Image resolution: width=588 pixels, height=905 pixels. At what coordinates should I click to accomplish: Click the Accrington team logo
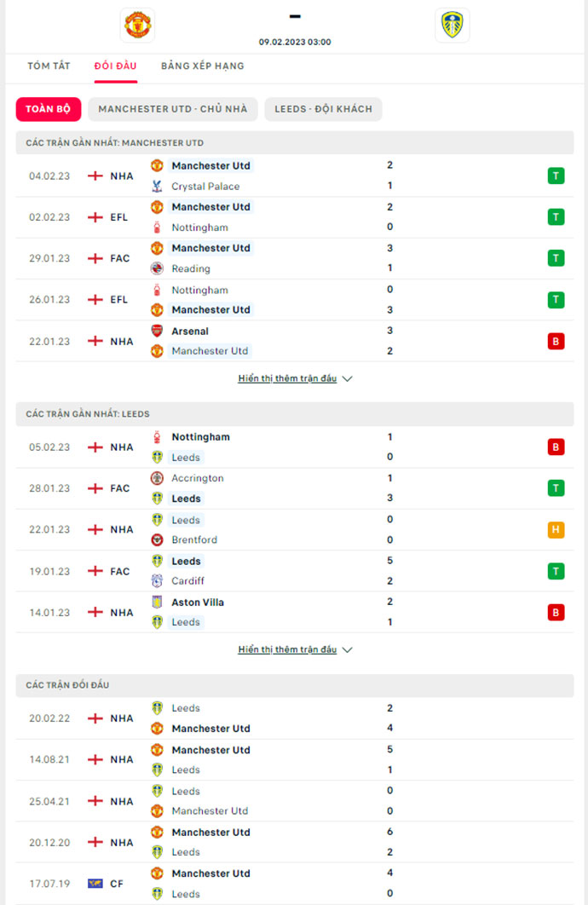point(157,478)
